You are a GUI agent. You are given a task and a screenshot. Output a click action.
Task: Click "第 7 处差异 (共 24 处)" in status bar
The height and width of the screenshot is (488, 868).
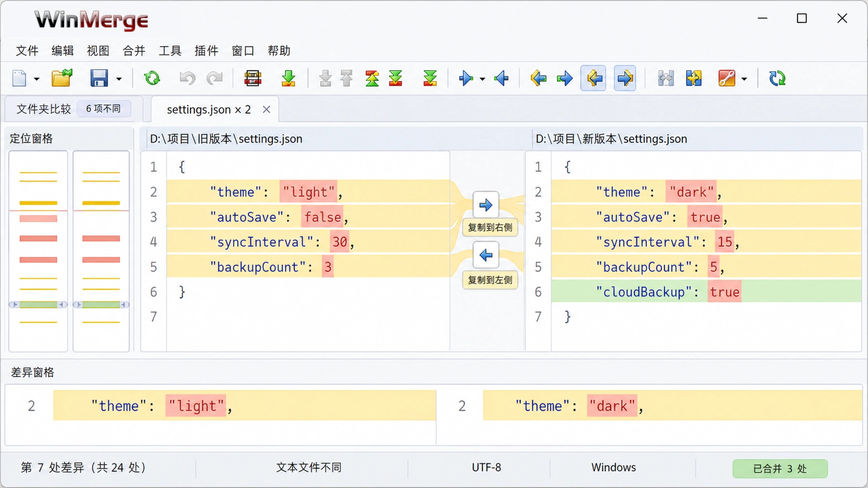[x=84, y=468]
